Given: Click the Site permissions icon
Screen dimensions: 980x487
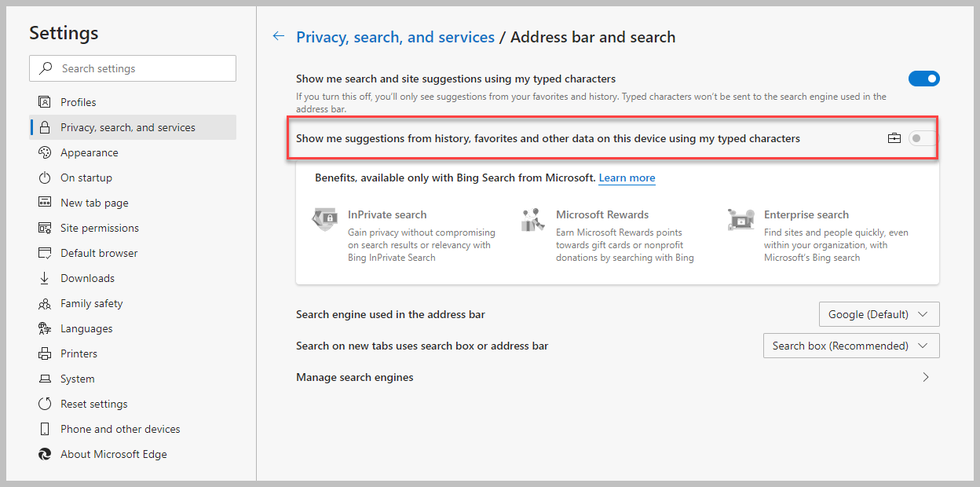Looking at the screenshot, I should pos(45,228).
